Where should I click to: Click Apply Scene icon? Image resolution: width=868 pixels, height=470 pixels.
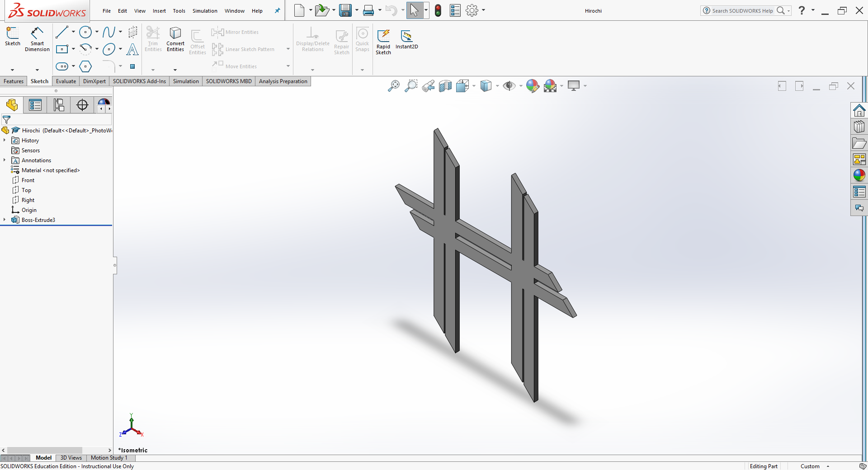pos(550,86)
